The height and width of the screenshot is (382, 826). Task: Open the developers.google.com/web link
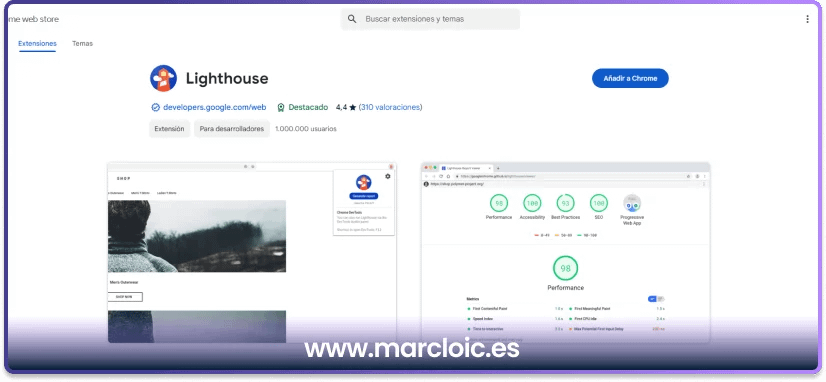click(x=214, y=107)
